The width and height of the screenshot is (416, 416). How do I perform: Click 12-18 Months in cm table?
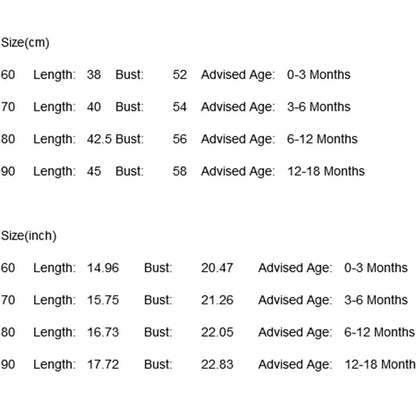326,171
